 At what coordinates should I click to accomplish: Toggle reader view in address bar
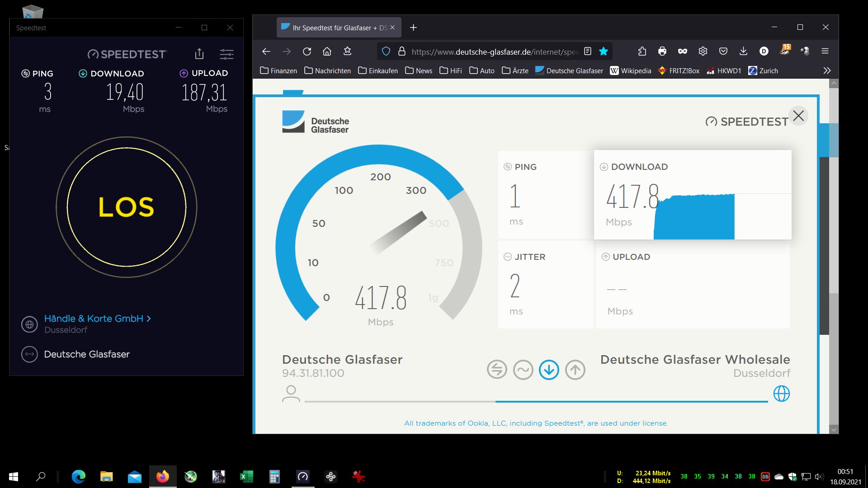coord(588,51)
